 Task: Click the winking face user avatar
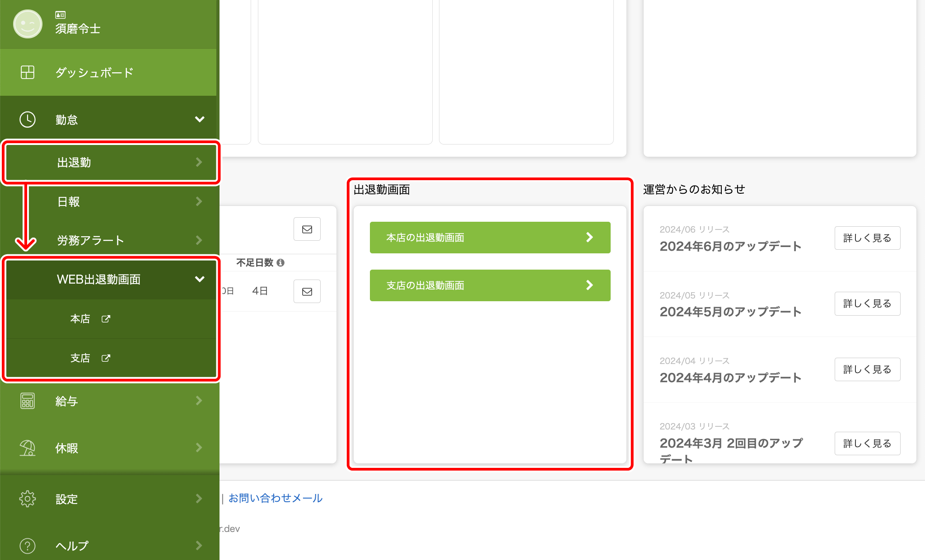tap(28, 24)
